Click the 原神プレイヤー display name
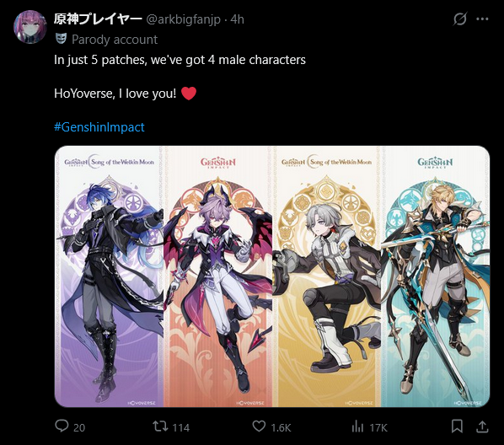 98,19
